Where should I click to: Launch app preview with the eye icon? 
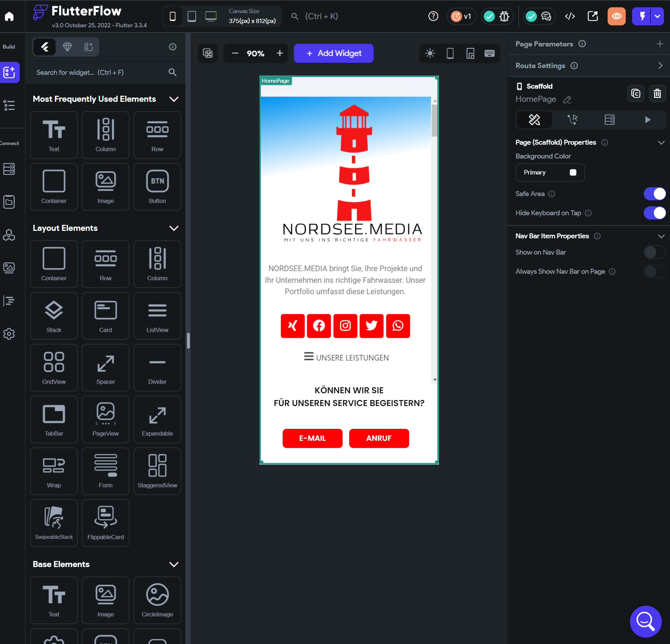click(616, 16)
